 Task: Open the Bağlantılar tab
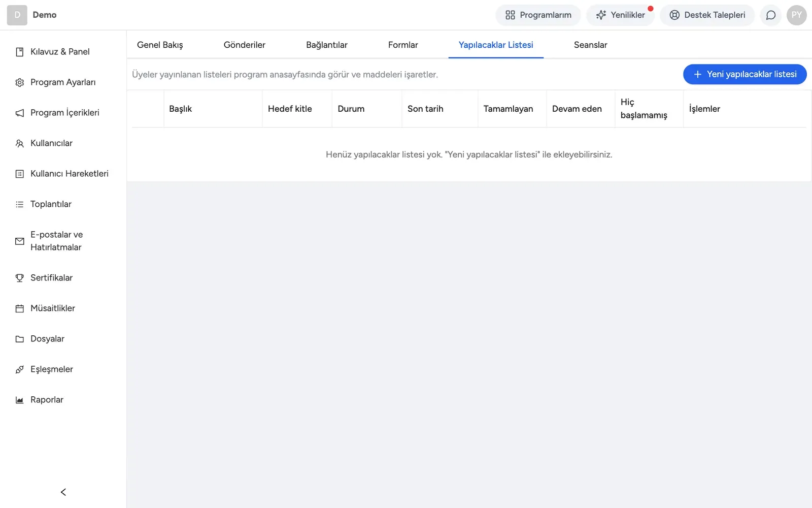[x=327, y=45]
